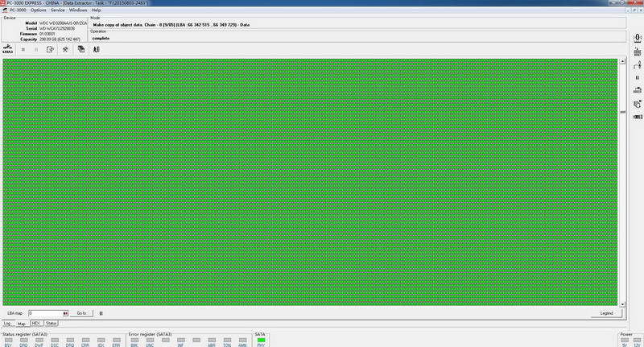Click the export document icon in toolbar
Image resolution: width=644 pixels, height=347 pixels.
(x=50, y=50)
